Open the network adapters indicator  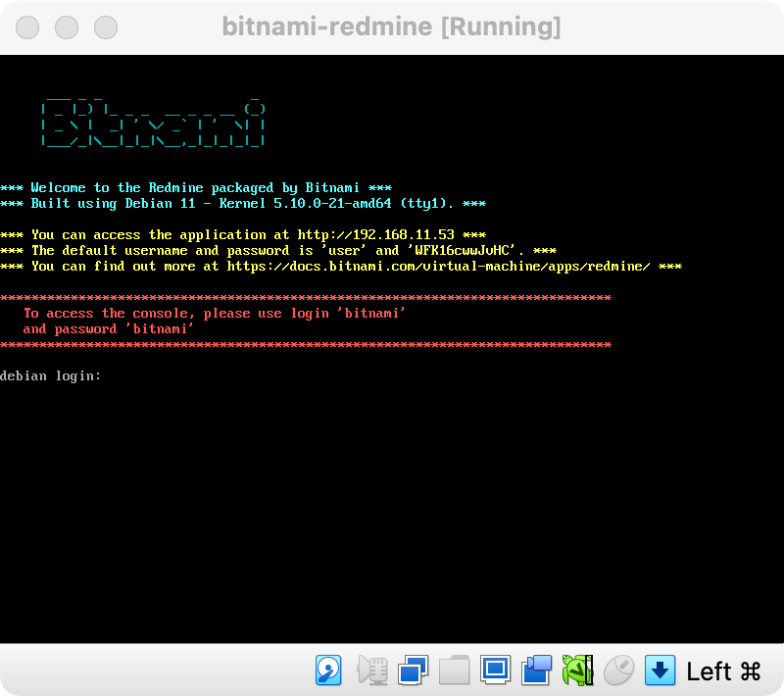pos(413,670)
